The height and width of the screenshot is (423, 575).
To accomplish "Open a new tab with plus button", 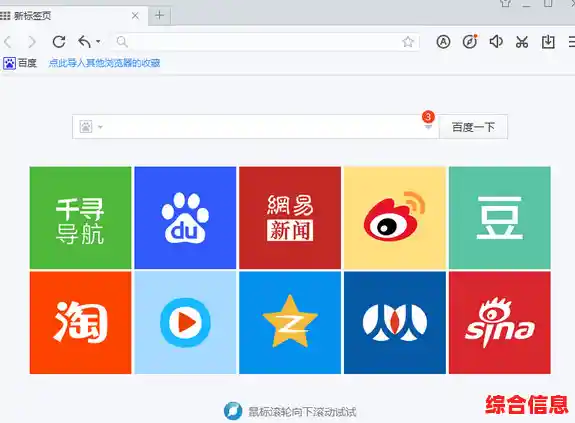I will tap(160, 15).
